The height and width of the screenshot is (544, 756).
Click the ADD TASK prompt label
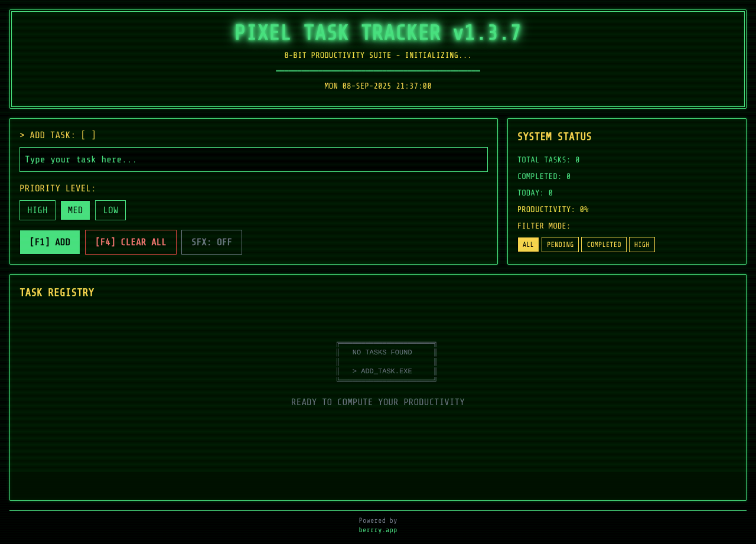[58, 134]
